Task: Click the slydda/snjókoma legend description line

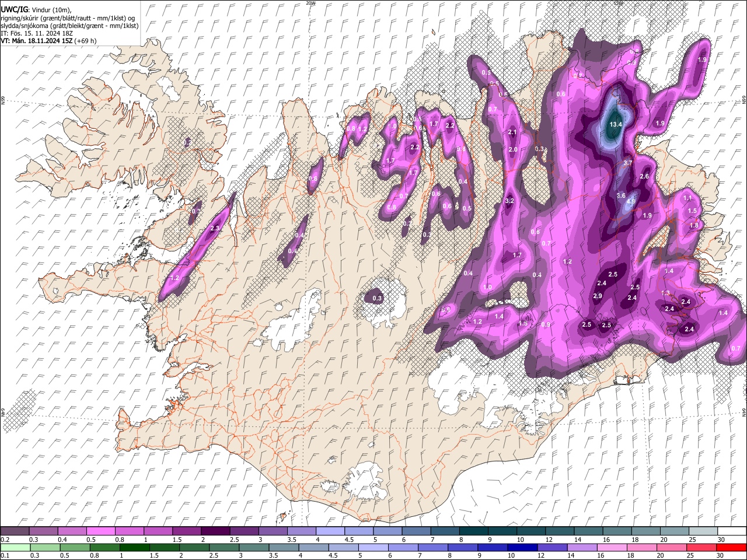Action: [69, 26]
